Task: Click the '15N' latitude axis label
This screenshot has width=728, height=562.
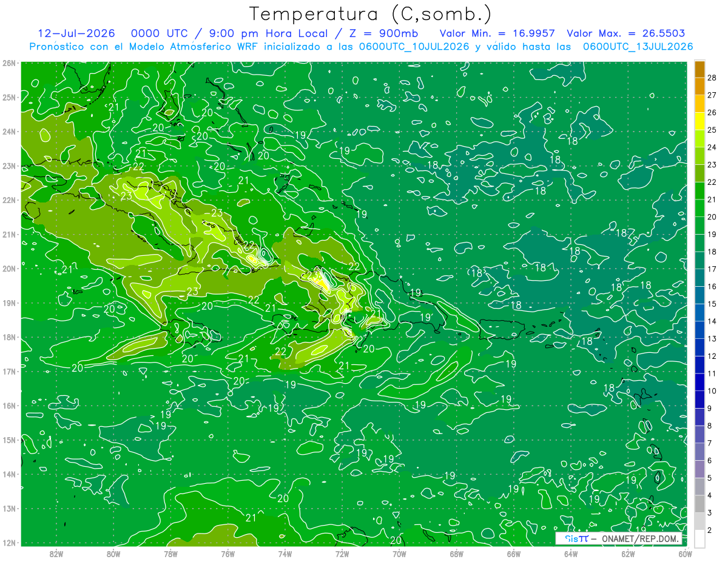Action: (8, 440)
